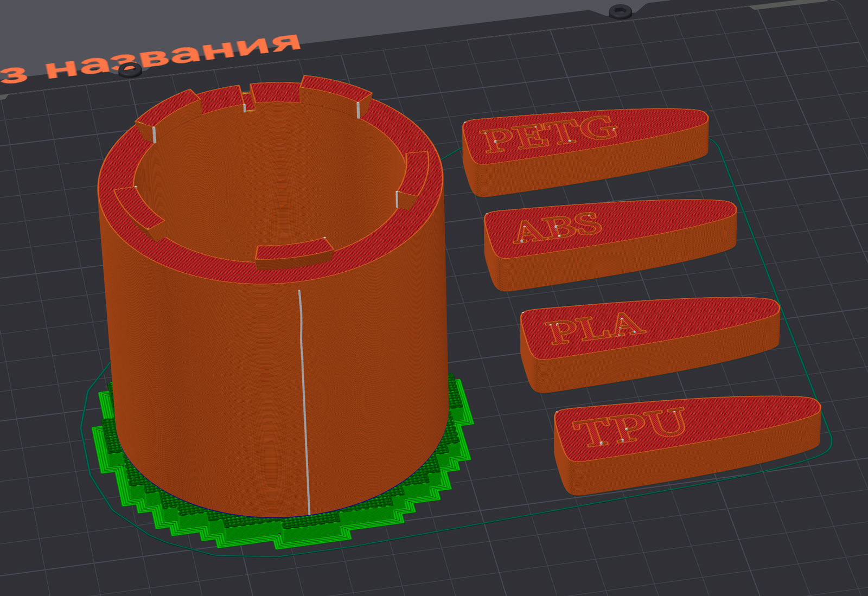The height and width of the screenshot is (596, 868).
Task: Click the bed screw at the top edge
Action: pos(620,10)
